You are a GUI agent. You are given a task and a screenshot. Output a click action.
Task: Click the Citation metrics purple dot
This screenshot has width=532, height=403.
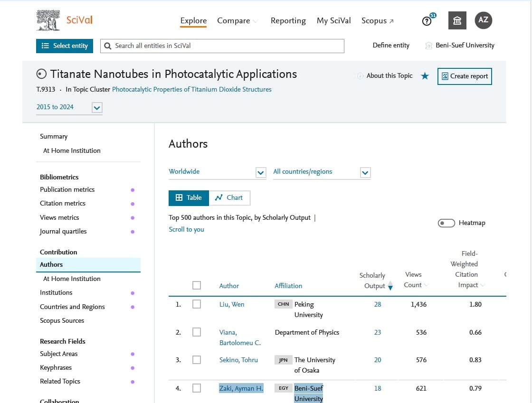(133, 204)
